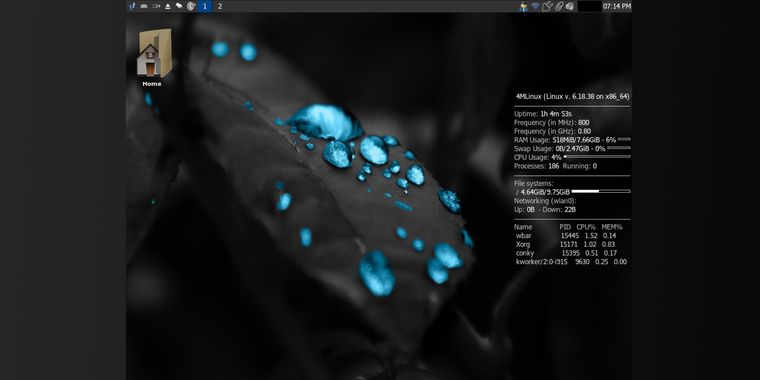760x380 pixels.
Task: Click the File systems: label
Action: pyautogui.click(x=533, y=184)
